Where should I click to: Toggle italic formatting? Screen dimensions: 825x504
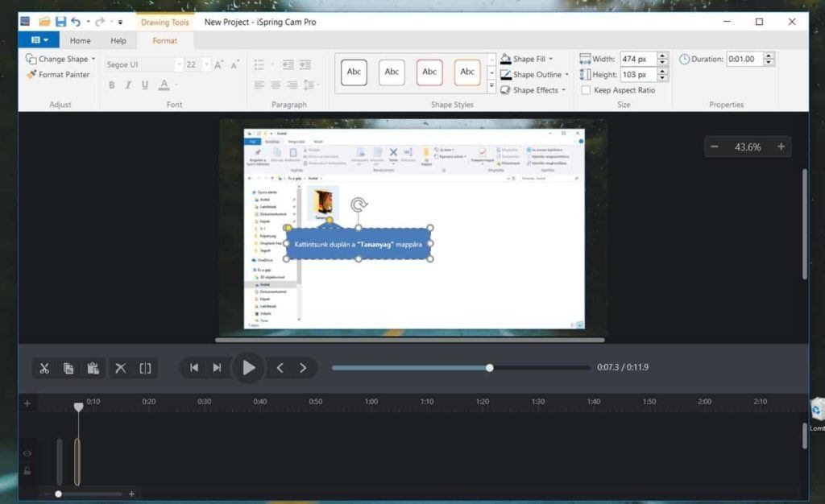point(128,85)
